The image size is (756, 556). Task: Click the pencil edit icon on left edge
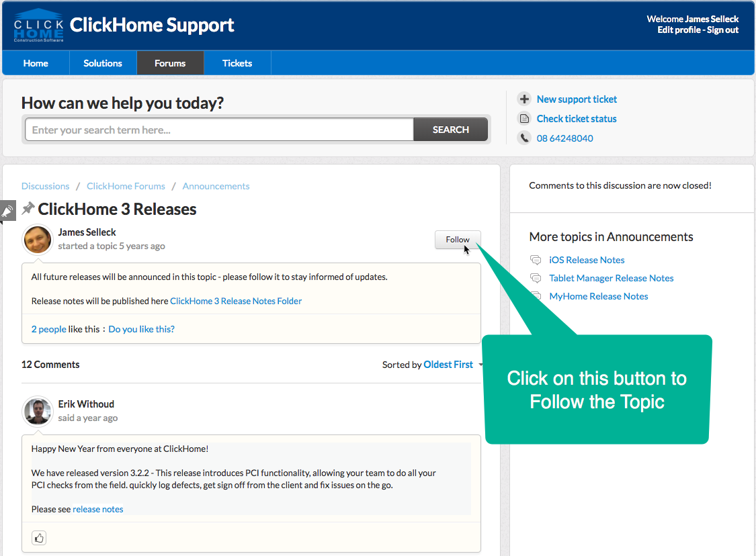coord(7,210)
